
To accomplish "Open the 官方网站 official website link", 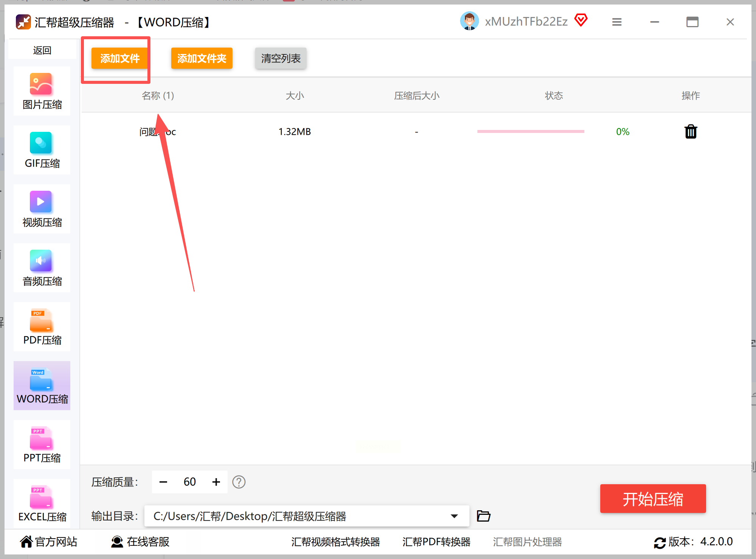I will [x=48, y=542].
